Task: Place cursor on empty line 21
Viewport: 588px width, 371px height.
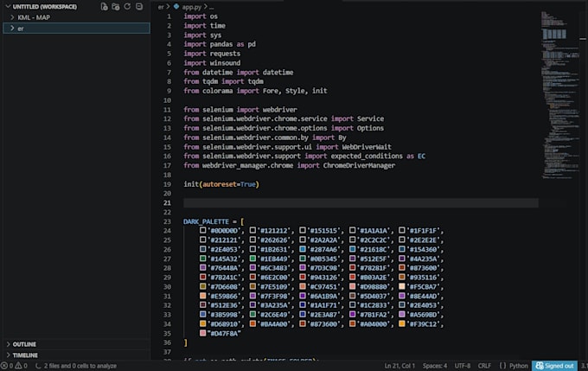Action: (x=361, y=203)
